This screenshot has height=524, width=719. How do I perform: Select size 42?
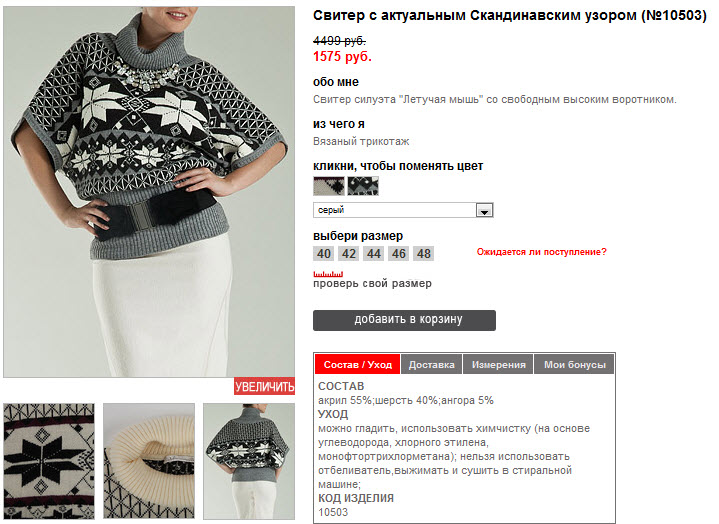click(x=348, y=254)
